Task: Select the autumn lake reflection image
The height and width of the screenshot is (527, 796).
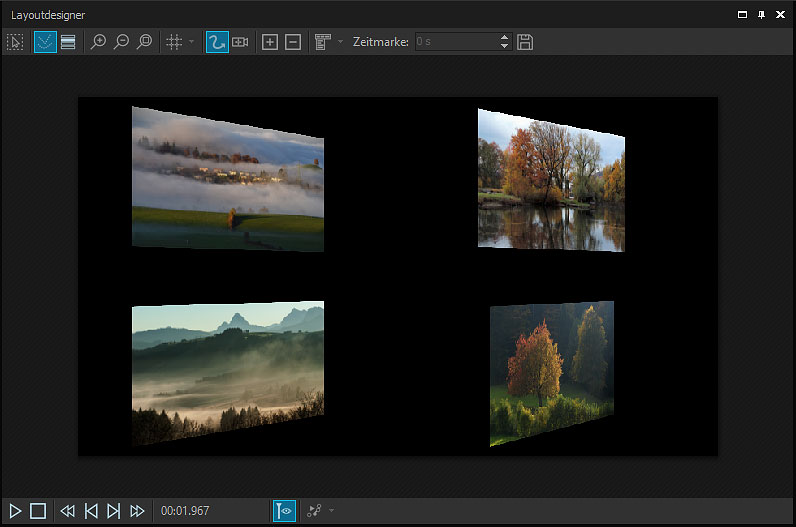Action: (550, 180)
